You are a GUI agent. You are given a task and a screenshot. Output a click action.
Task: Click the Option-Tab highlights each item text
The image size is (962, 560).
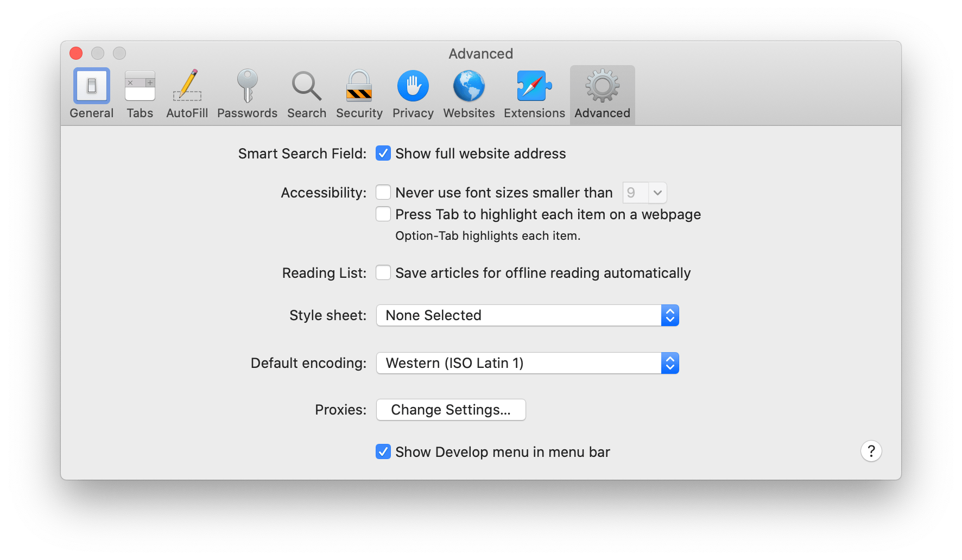point(488,236)
